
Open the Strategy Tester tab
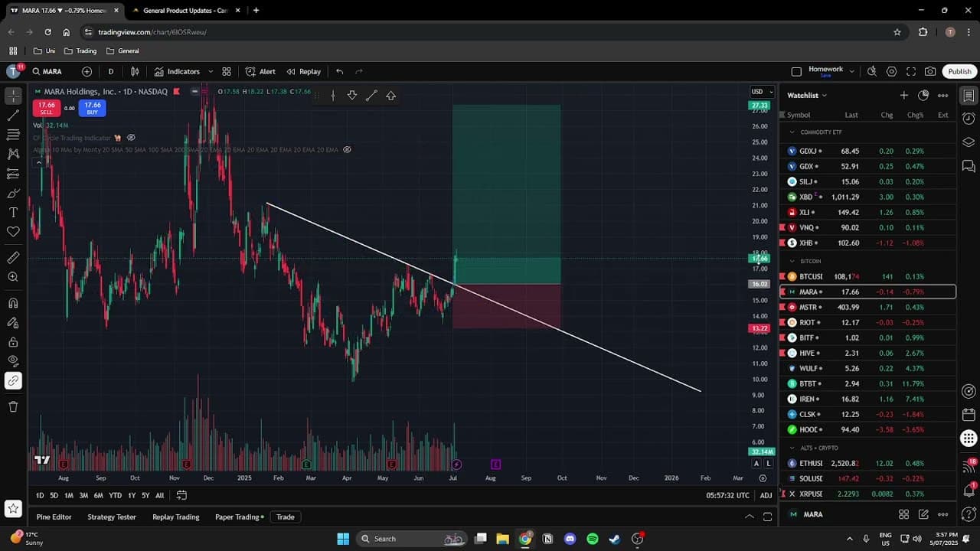[x=112, y=517]
